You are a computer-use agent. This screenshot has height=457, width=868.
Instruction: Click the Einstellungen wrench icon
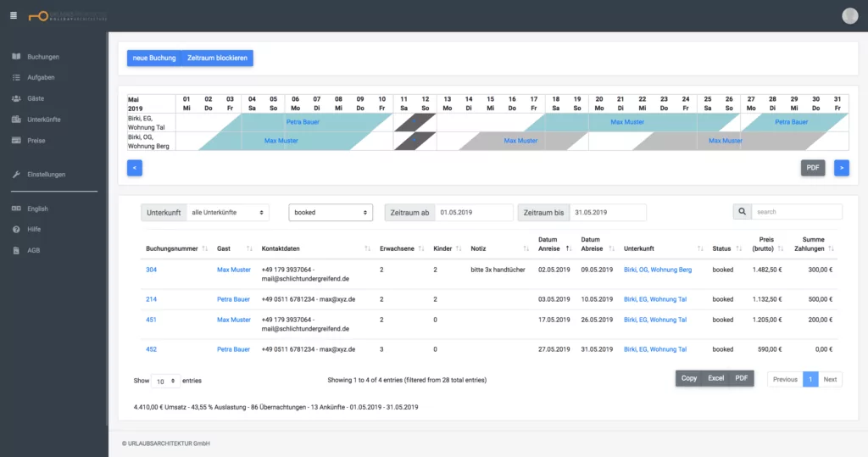coord(16,175)
